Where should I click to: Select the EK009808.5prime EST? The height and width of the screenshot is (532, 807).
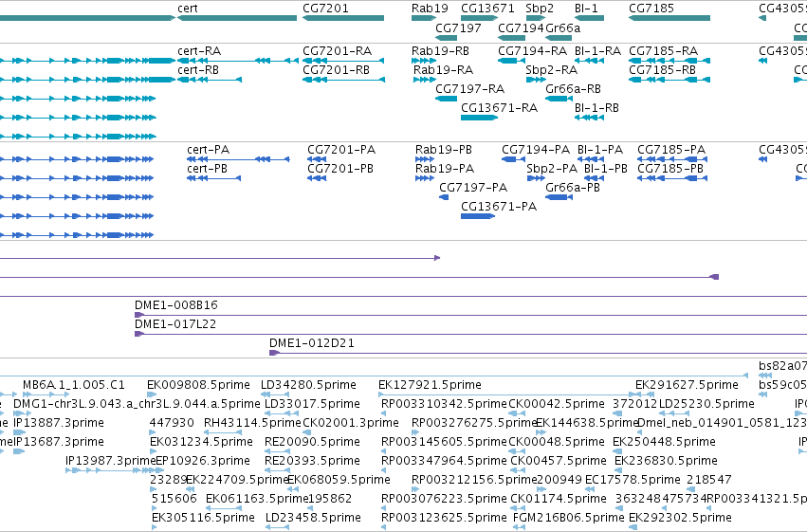pos(152,394)
